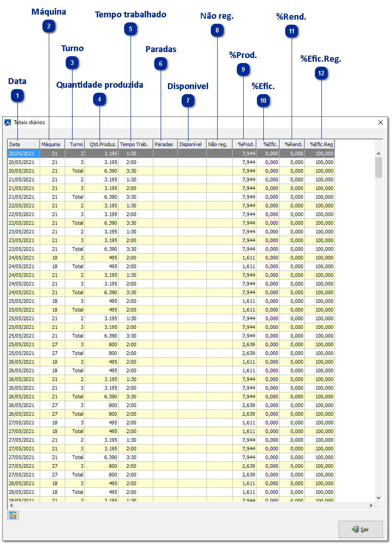Close the Totais diários window
This screenshot has width=392, height=545.
(x=381, y=122)
